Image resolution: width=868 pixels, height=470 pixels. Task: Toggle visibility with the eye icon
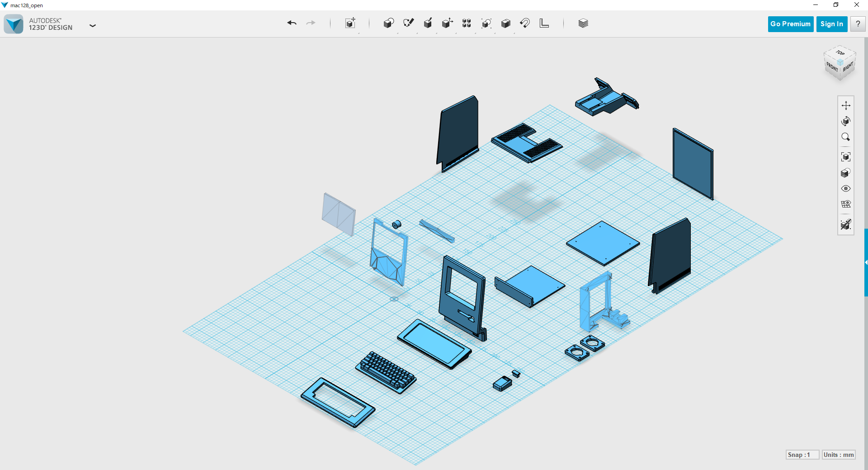(846, 188)
